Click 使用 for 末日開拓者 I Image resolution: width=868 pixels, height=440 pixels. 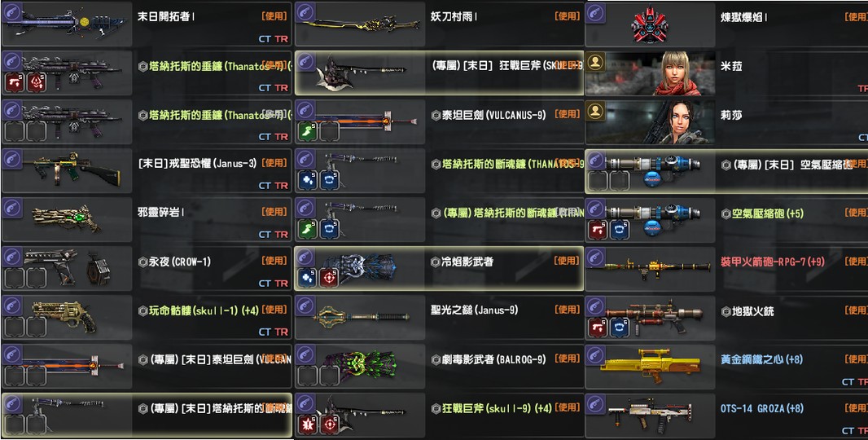[x=274, y=16]
